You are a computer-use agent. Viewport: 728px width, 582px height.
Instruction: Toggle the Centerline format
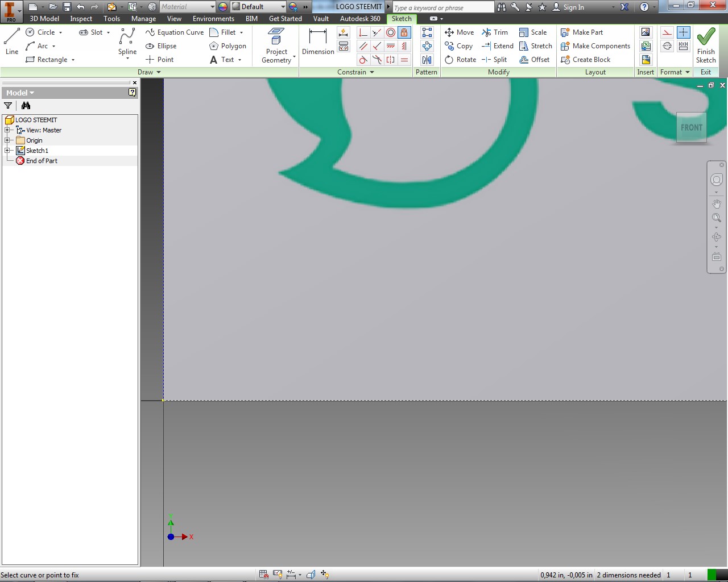pos(667,46)
